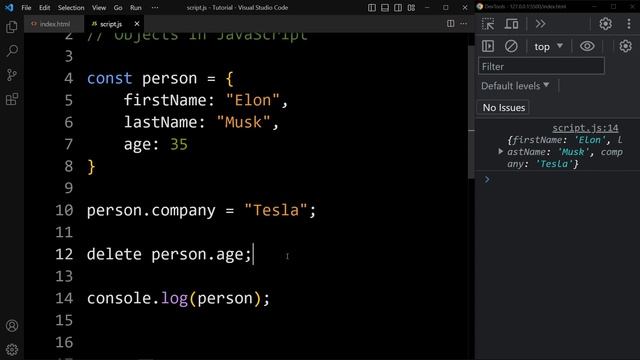Click the No Issues button
This screenshot has width=640, height=360.
pyautogui.click(x=503, y=107)
